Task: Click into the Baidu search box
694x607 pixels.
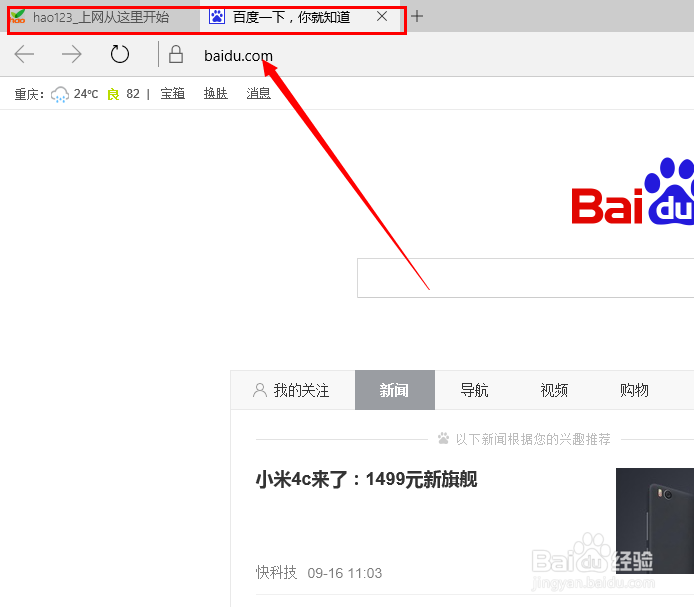Action: (x=525, y=278)
